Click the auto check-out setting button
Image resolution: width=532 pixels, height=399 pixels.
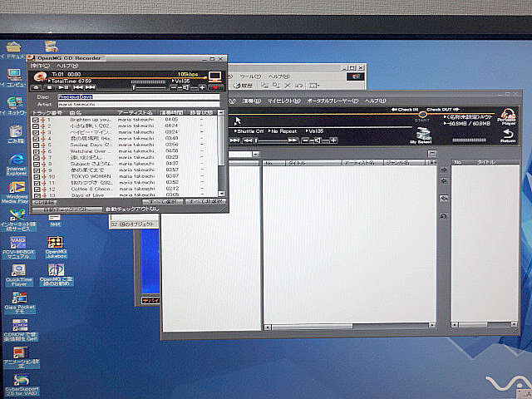66,209
